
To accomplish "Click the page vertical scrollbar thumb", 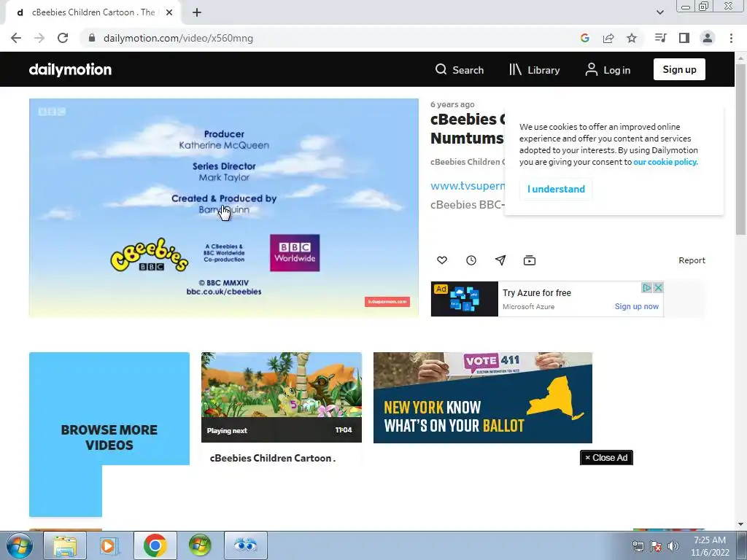I will [x=740, y=149].
